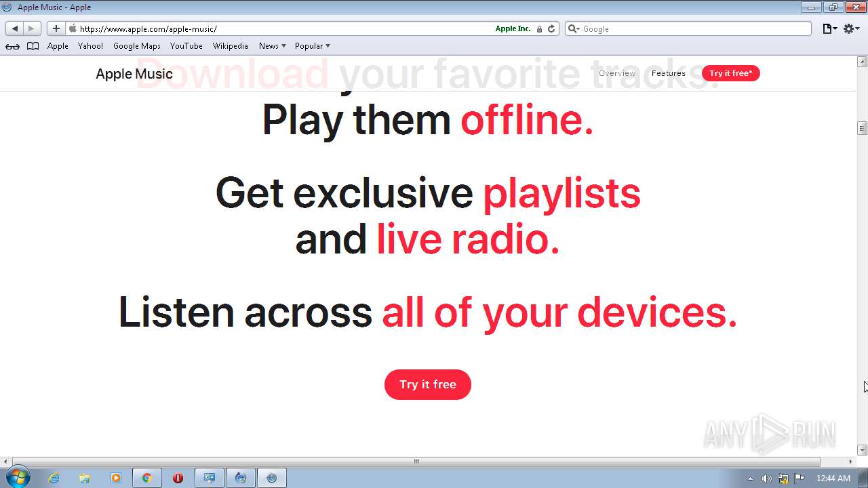Expand the Popular bookmarks folder

(x=312, y=46)
